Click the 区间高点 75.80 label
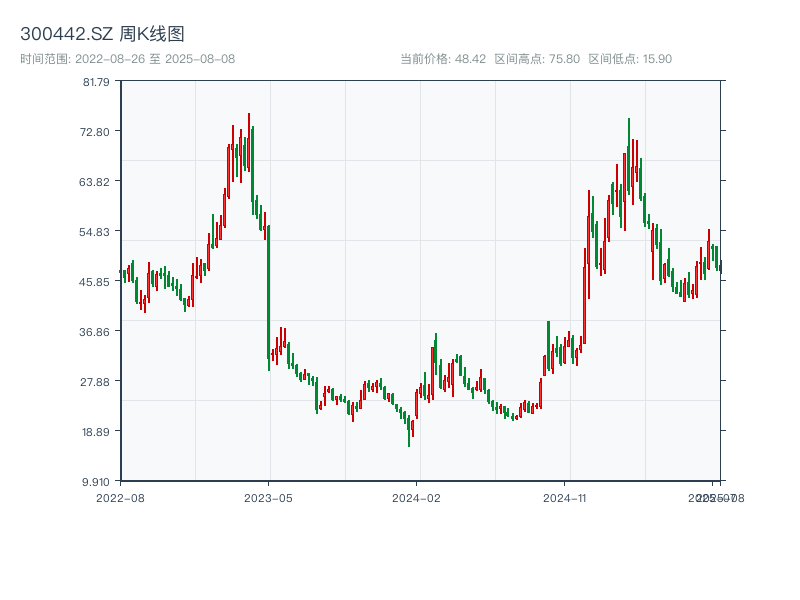The width and height of the screenshot is (800, 600). point(537,59)
